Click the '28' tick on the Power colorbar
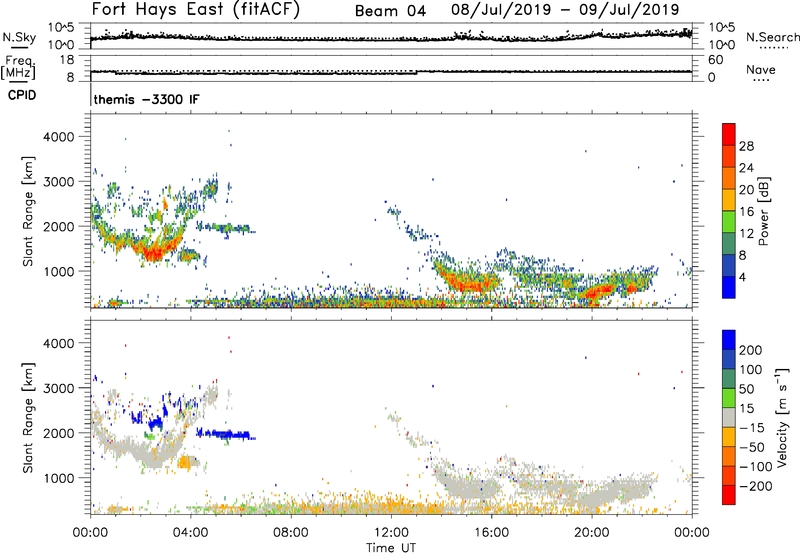The height and width of the screenshot is (554, 800). tap(746, 146)
